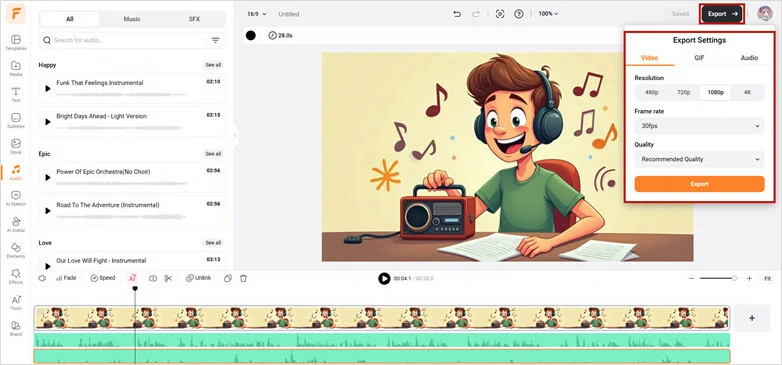
Task: Open the 30fps frame rate dropdown
Action: pos(699,126)
